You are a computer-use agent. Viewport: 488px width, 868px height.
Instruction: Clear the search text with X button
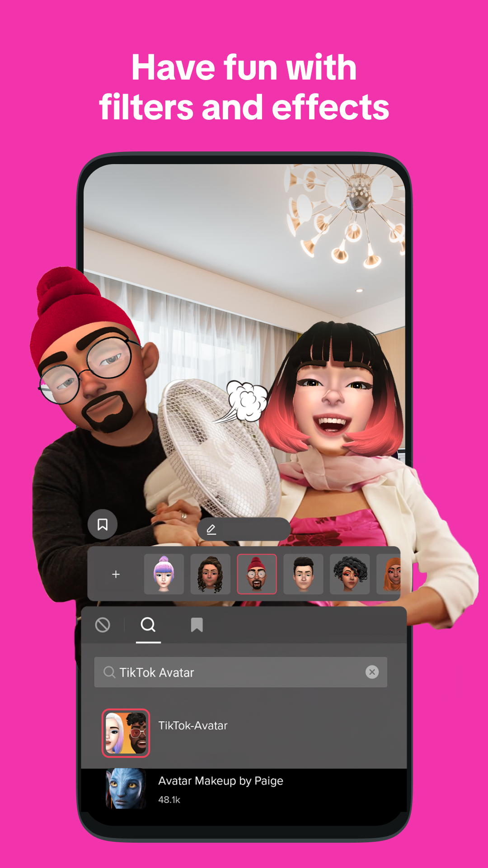point(372,672)
